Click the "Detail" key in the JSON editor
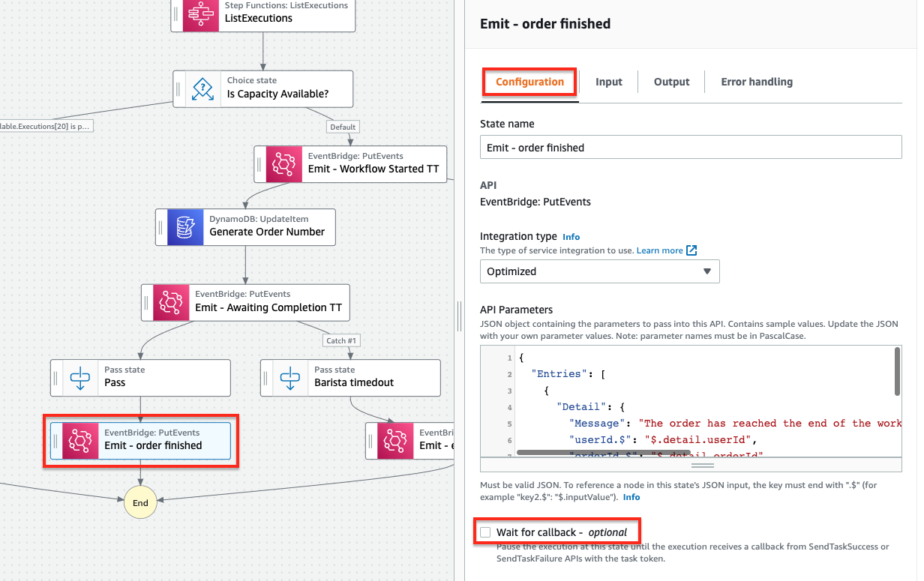This screenshot has height=581, width=924. point(580,406)
